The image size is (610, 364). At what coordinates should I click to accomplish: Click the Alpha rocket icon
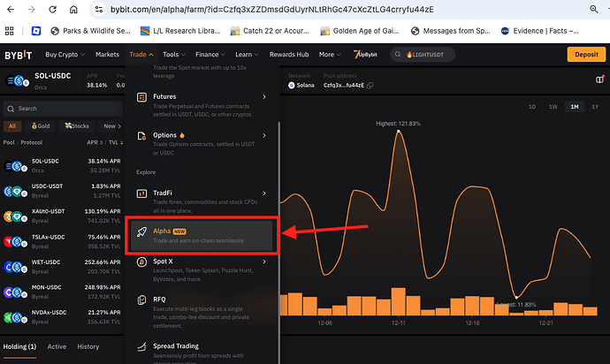pyautogui.click(x=141, y=231)
